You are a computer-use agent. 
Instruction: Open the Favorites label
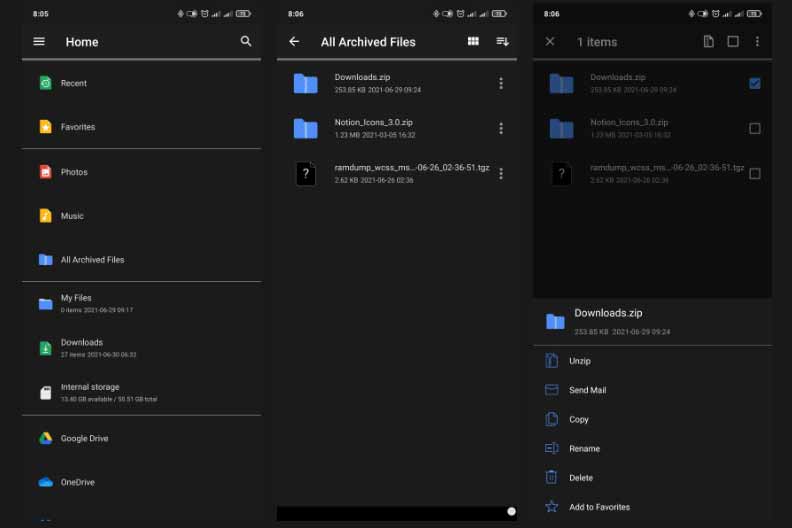78,127
